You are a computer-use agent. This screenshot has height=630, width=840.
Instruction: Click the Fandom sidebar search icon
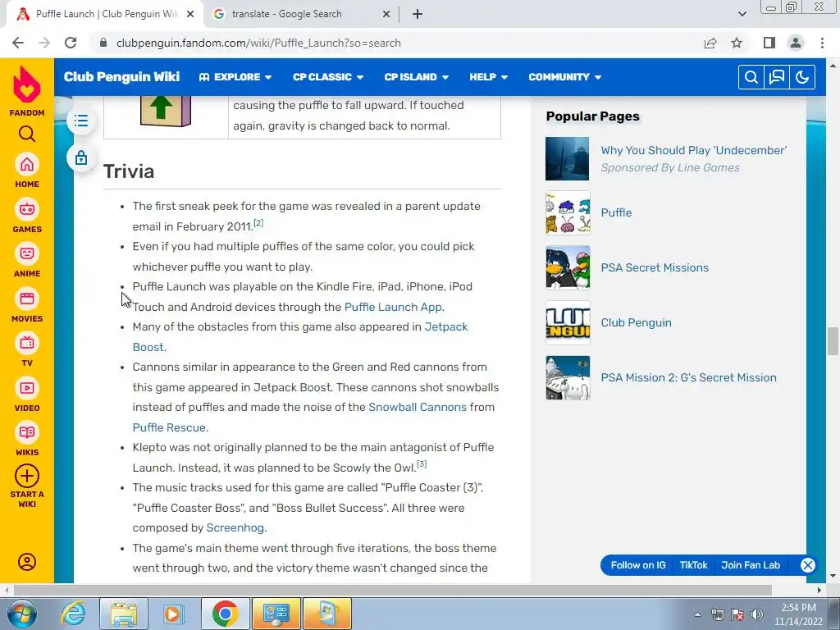point(27,134)
